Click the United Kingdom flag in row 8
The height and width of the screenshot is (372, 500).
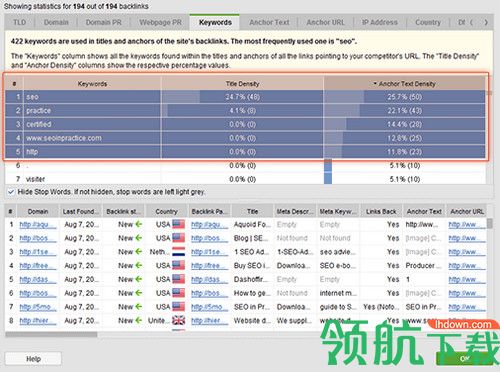(x=179, y=320)
